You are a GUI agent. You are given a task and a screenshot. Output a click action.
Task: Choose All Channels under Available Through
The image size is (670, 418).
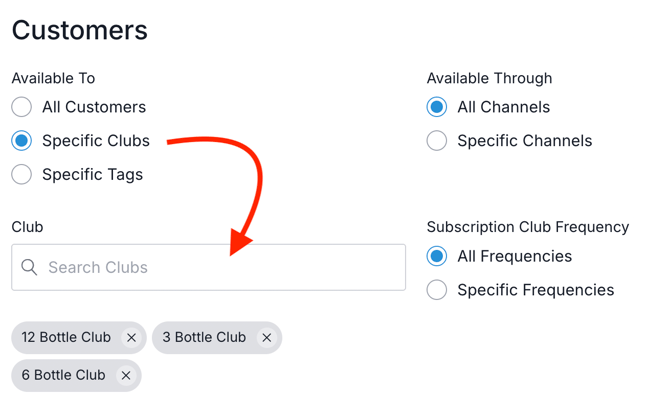point(437,107)
